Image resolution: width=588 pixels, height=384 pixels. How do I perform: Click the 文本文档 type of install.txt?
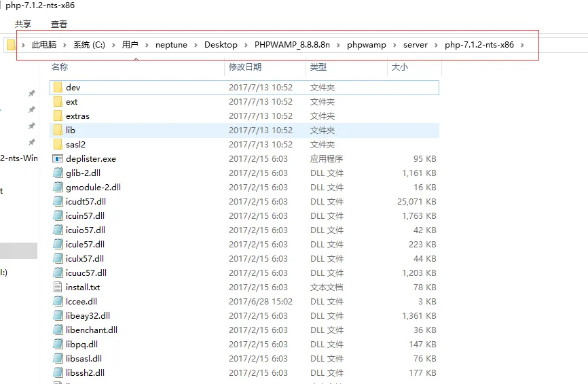(x=327, y=287)
